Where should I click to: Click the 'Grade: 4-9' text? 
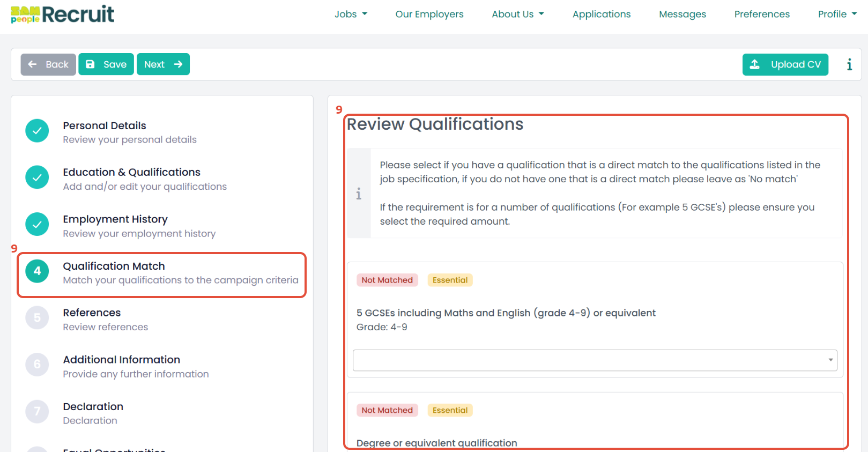point(382,327)
